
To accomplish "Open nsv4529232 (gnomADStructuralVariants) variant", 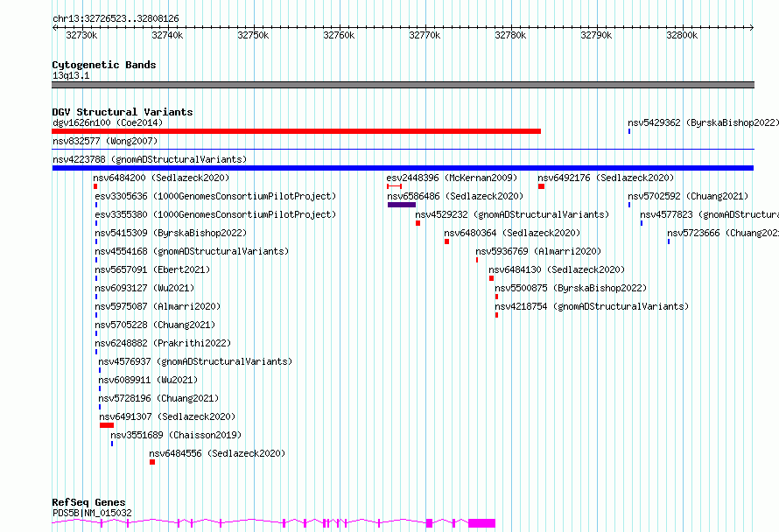I will (512, 214).
